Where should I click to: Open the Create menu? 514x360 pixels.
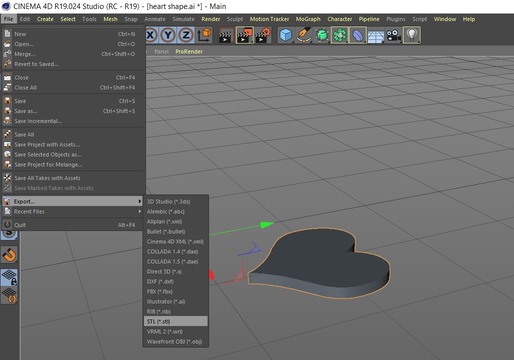click(45, 19)
